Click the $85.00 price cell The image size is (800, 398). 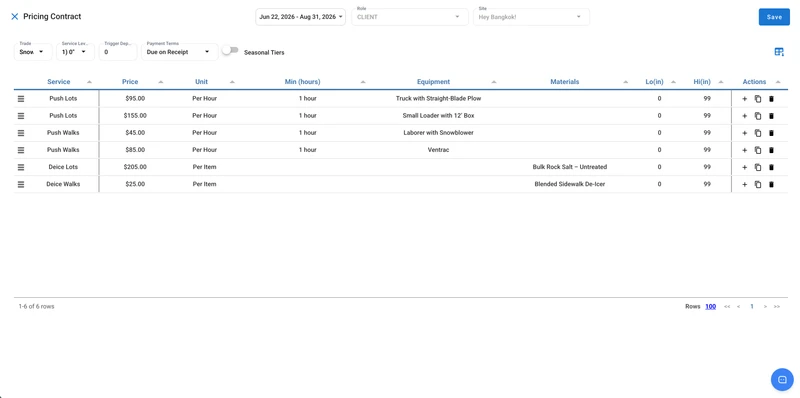coord(135,150)
